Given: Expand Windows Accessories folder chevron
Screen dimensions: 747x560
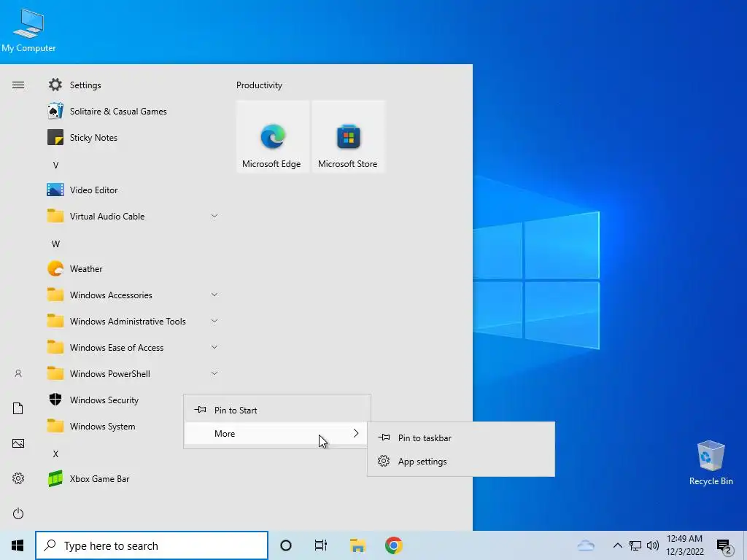Looking at the screenshot, I should coord(214,295).
